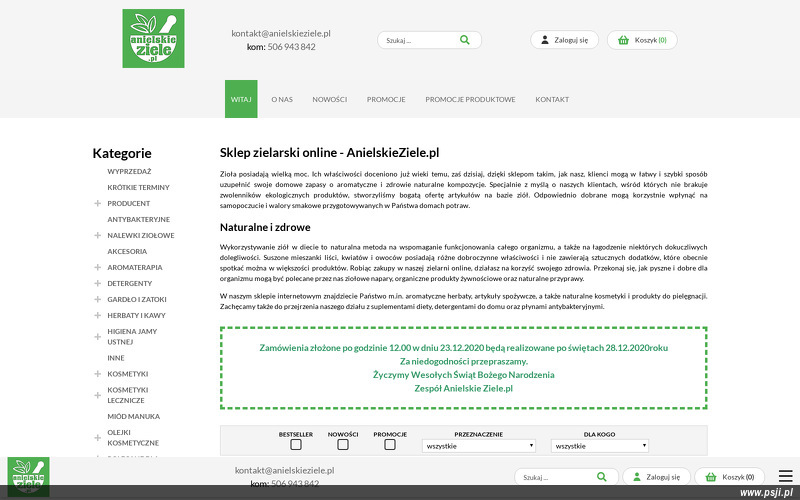Click the search magnifier icon in top header
The image size is (800, 500).
465,40
